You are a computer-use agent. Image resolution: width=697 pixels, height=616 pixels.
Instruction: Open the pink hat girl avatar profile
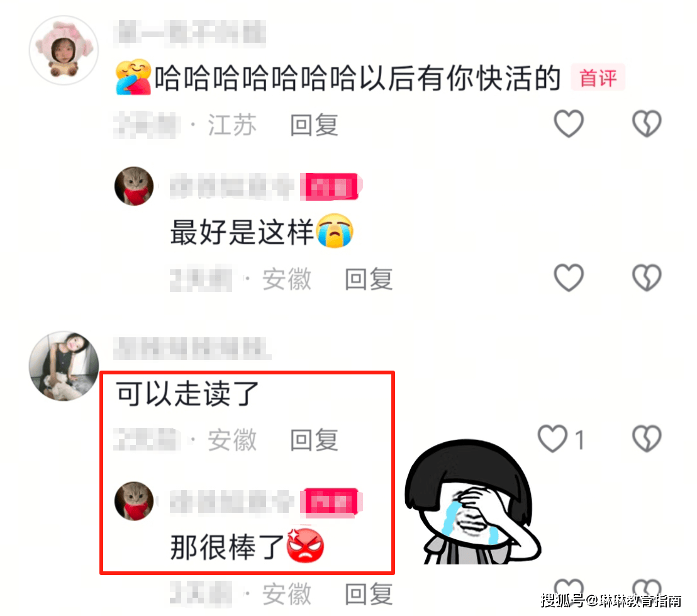click(x=64, y=50)
